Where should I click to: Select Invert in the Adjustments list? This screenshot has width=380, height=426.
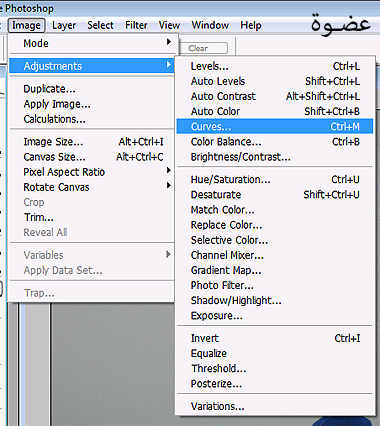tap(275, 338)
